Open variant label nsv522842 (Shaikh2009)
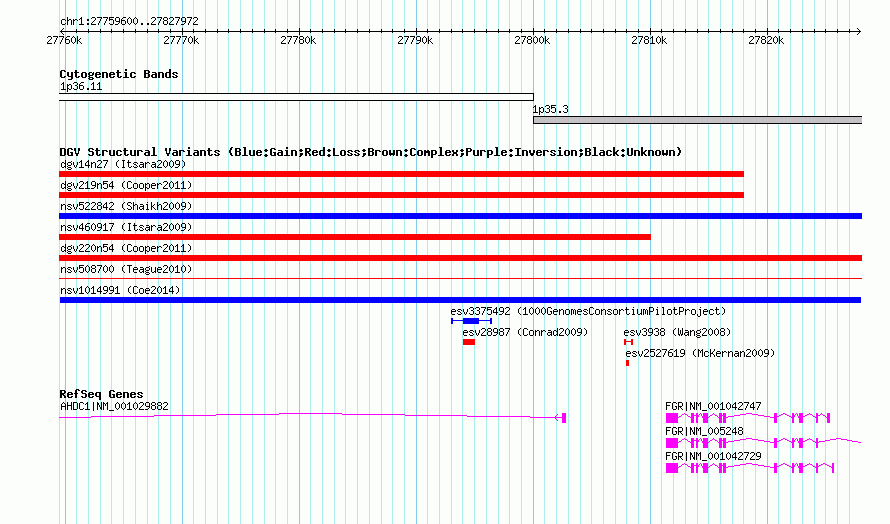This screenshot has height=524, width=890. [126, 206]
